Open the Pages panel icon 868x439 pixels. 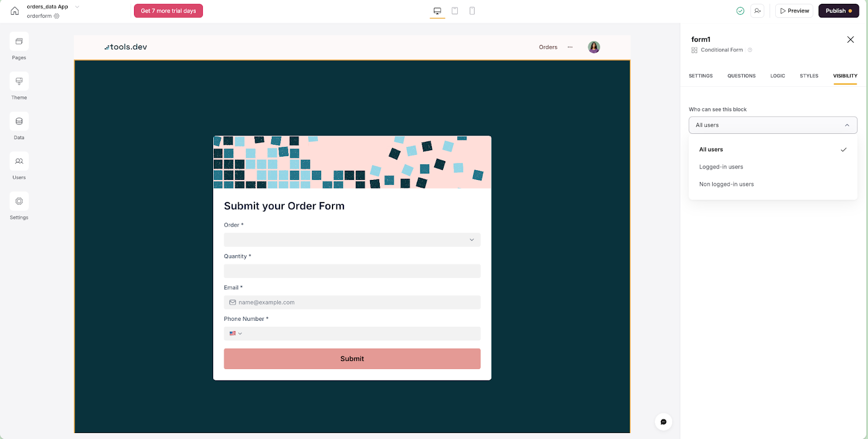19,41
